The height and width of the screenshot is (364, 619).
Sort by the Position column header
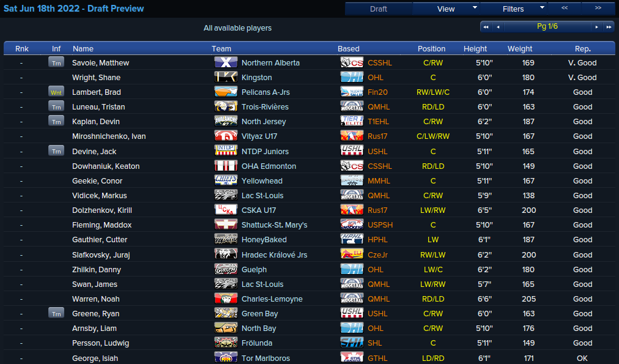tap(431, 48)
